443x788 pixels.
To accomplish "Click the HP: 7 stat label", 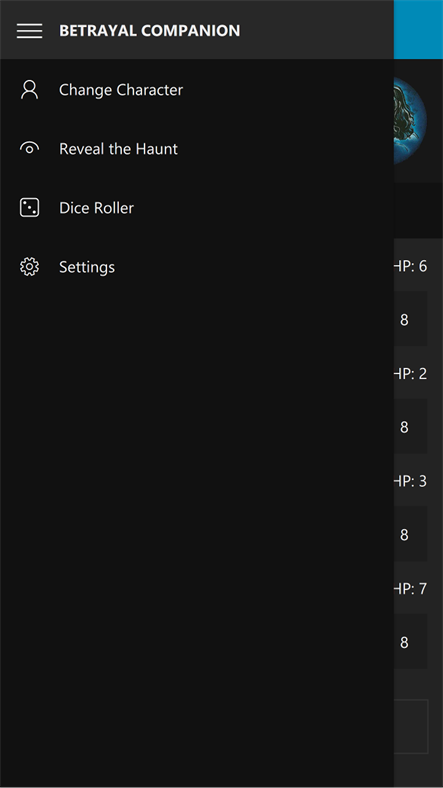I will click(410, 589).
